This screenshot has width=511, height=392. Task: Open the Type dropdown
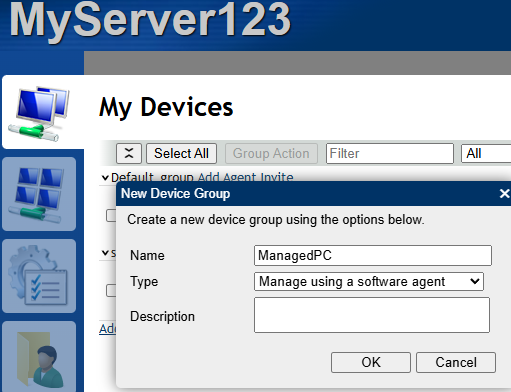(x=369, y=282)
